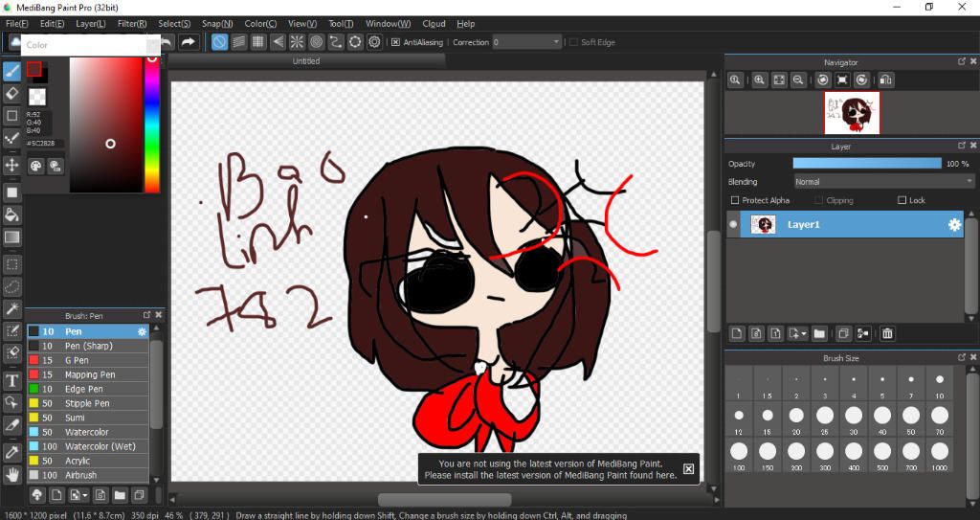Select the Operation tool
This screenshot has width=980, height=520.
tap(11, 402)
